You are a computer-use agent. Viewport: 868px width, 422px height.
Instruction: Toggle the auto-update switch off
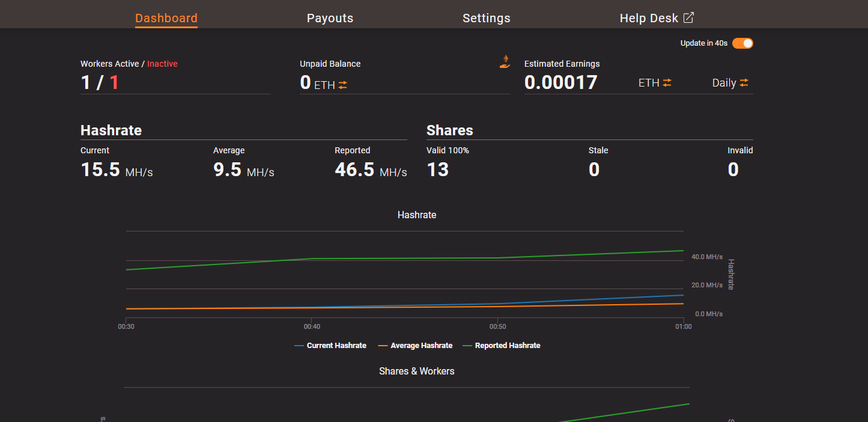[x=742, y=43]
